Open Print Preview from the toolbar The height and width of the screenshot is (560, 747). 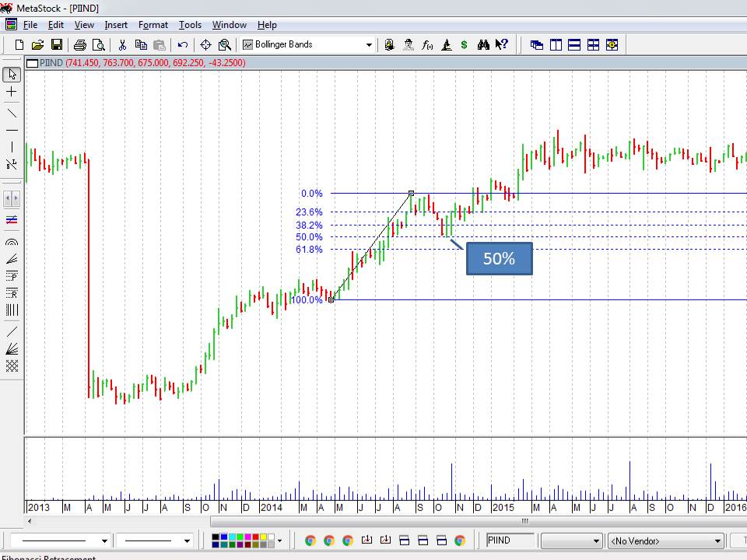tap(98, 45)
